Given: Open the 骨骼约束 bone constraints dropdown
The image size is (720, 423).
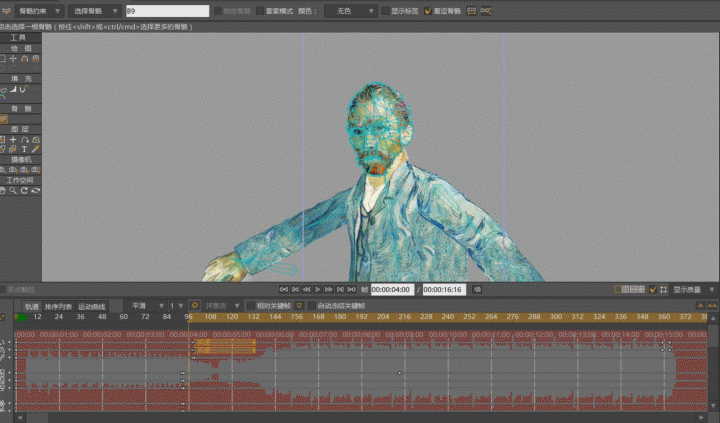Looking at the screenshot, I should (39, 11).
